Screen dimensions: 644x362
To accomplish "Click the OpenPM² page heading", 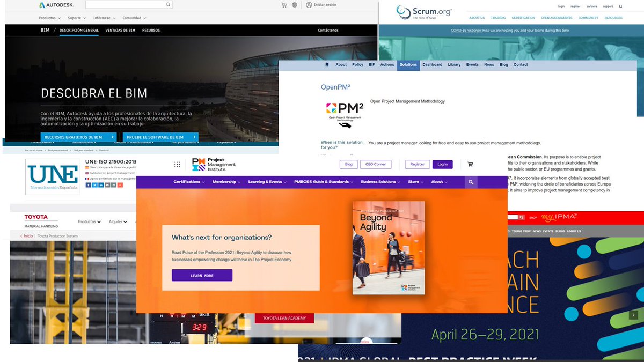I will coord(335,87).
